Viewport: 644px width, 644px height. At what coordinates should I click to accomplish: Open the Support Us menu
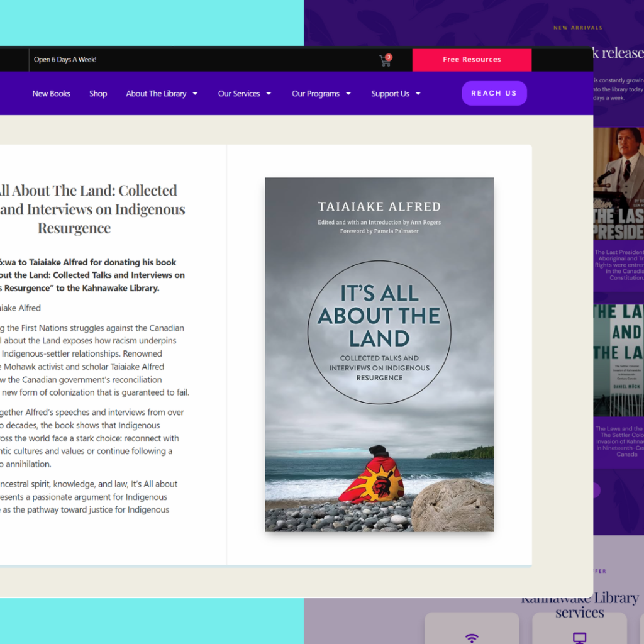390,94
